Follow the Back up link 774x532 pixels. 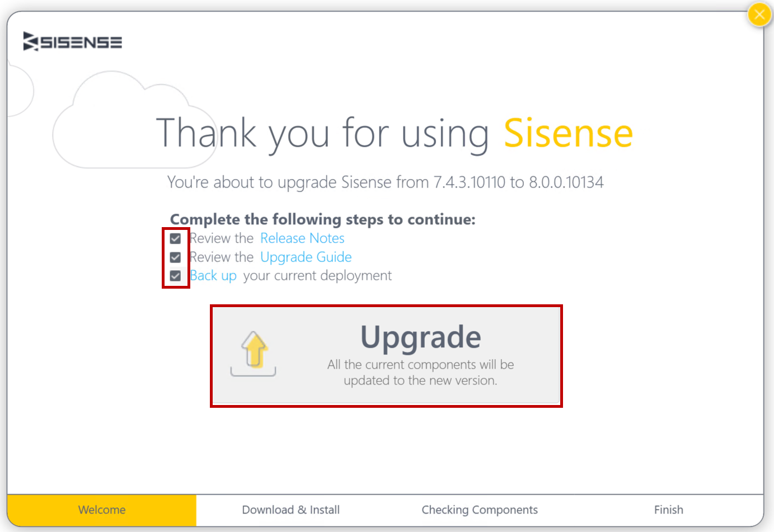[x=213, y=276]
